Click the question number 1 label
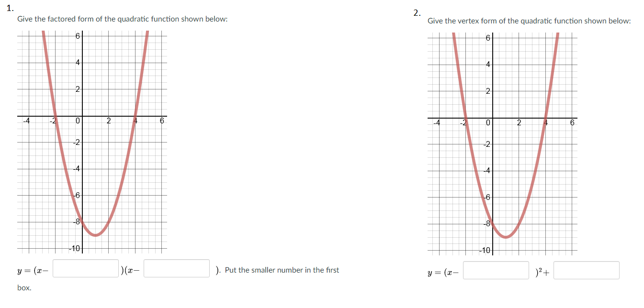The image size is (644, 308). [10, 8]
